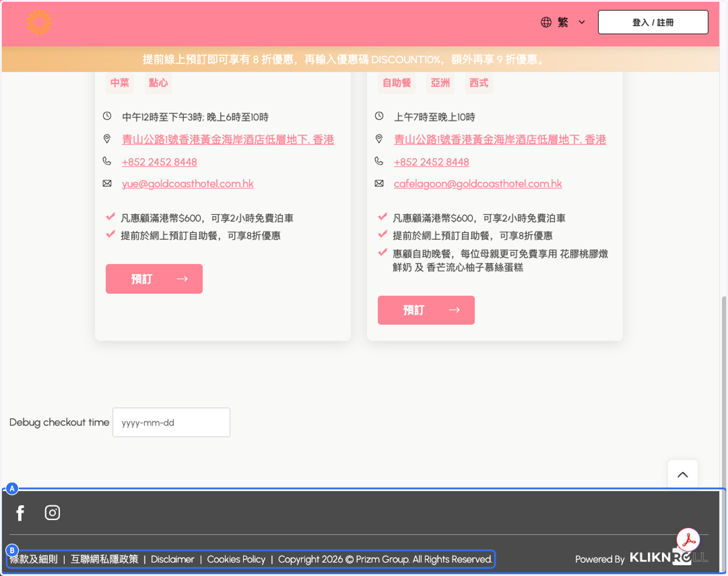
Task: Click the red PDF floating icon
Action: (x=689, y=539)
